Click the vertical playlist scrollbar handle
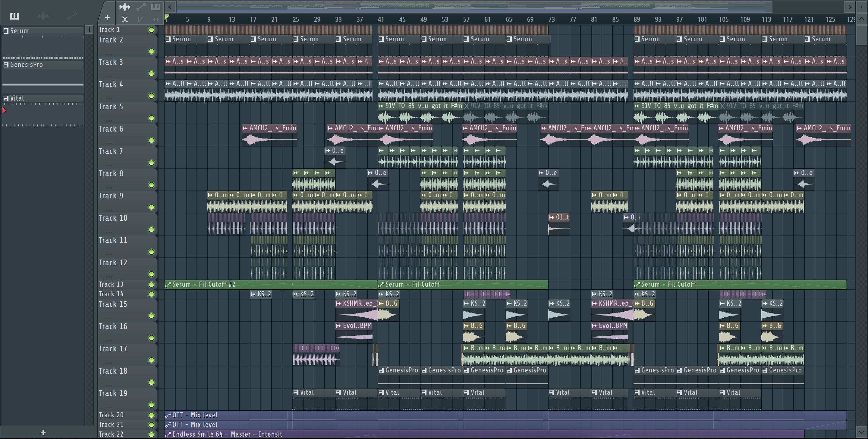 (x=862, y=35)
